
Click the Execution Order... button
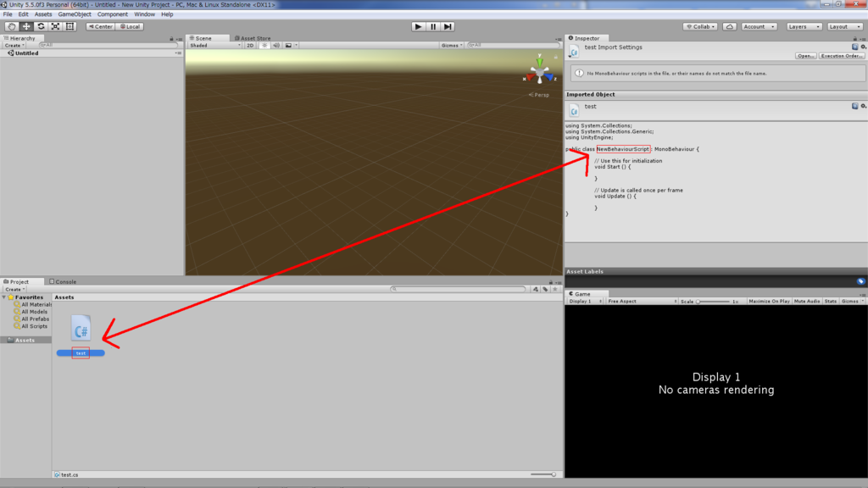pyautogui.click(x=842, y=56)
